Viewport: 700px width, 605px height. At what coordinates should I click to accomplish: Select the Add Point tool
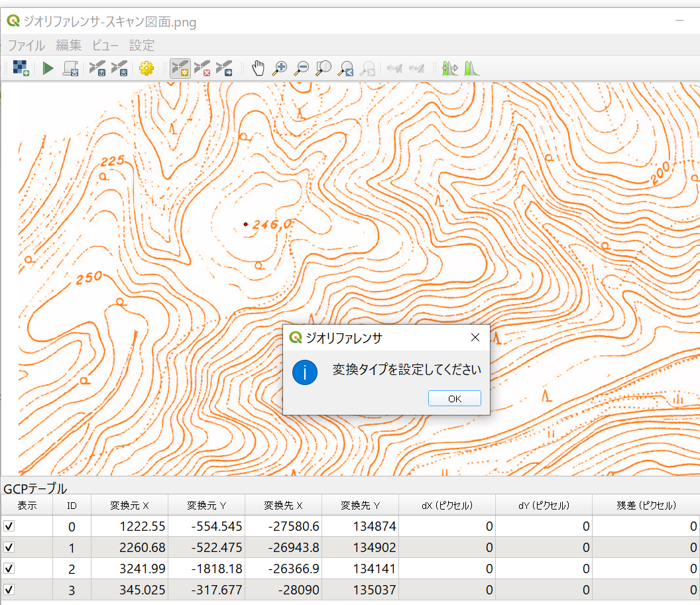point(180,68)
